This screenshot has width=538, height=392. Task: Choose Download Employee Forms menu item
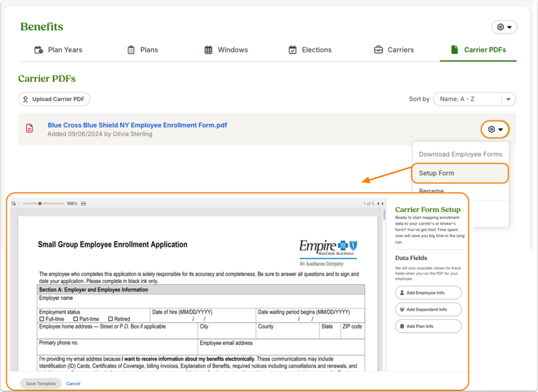click(461, 154)
